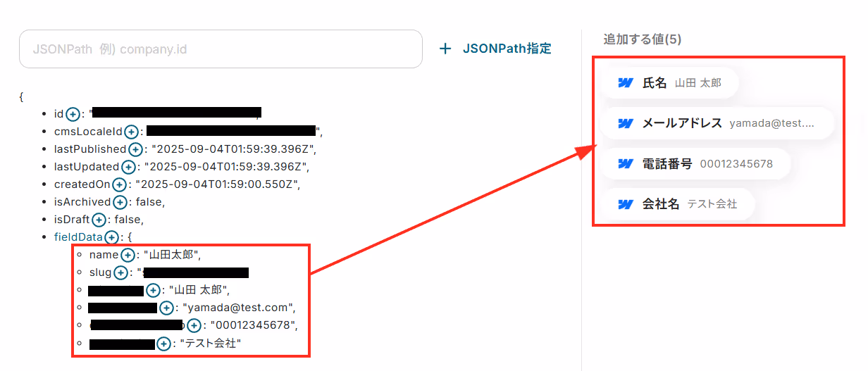868x371 pixels.
Task: Click plus icon next to isArchived
Action: tap(120, 202)
